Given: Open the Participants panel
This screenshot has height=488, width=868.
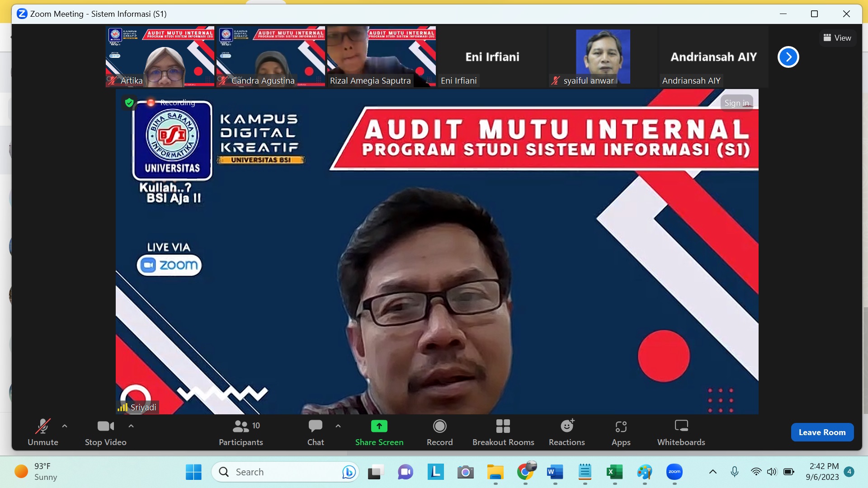Looking at the screenshot, I should coord(241,432).
